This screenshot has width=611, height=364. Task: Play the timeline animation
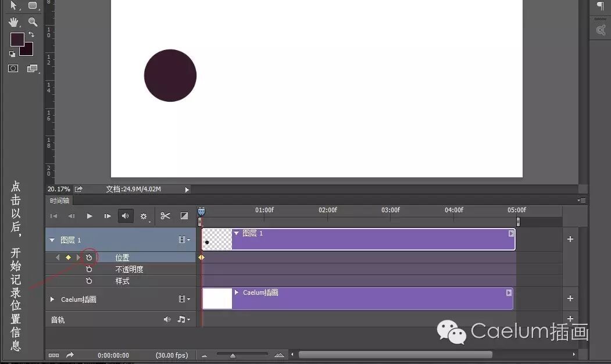(90, 216)
